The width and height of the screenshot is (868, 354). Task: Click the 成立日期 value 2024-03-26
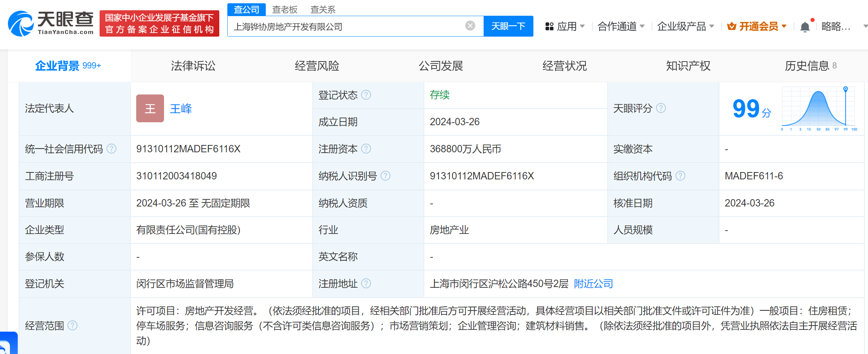[455, 122]
